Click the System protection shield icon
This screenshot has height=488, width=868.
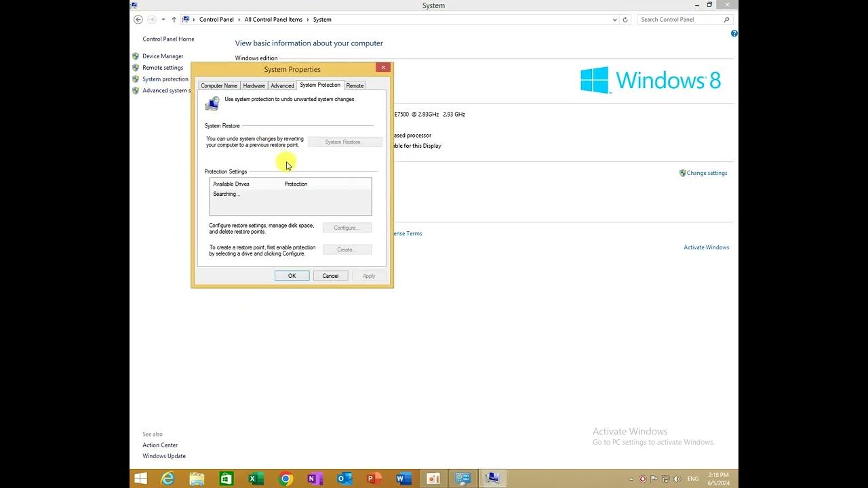click(x=136, y=79)
